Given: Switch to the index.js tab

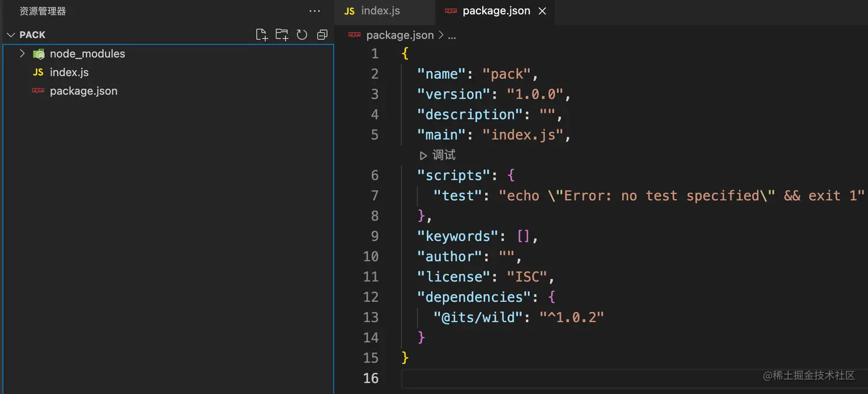Looking at the screenshot, I should point(385,12).
